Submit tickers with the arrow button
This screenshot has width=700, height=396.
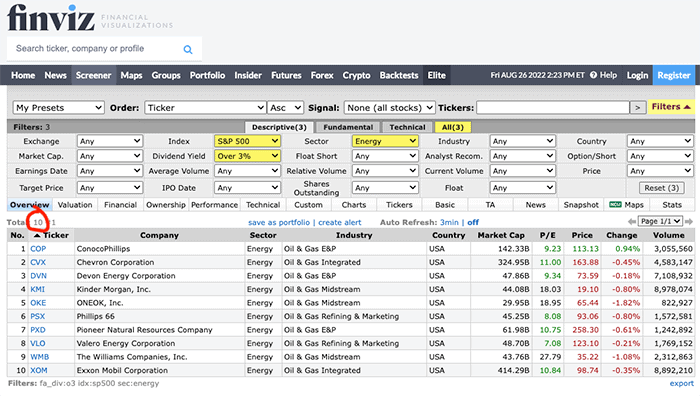pyautogui.click(x=638, y=108)
